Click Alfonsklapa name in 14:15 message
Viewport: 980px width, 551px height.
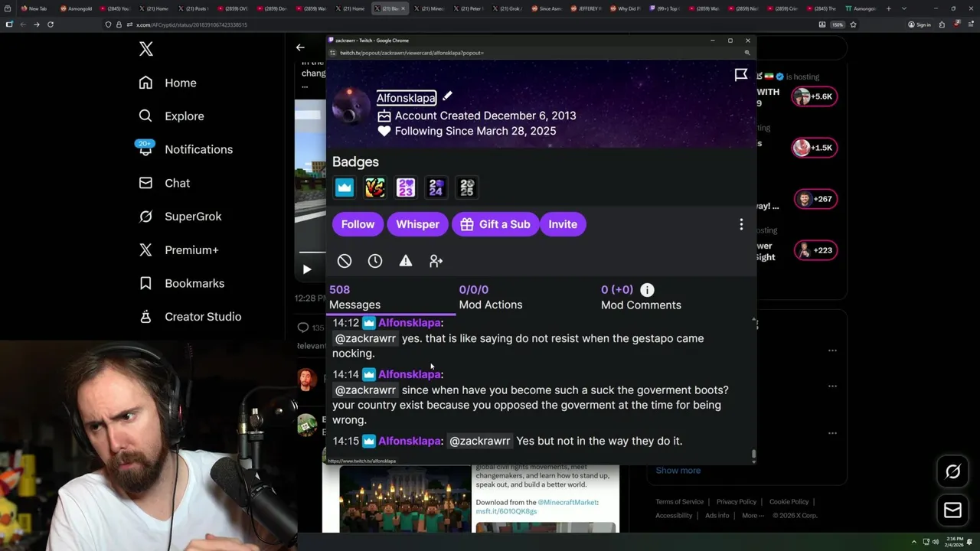pos(409,441)
